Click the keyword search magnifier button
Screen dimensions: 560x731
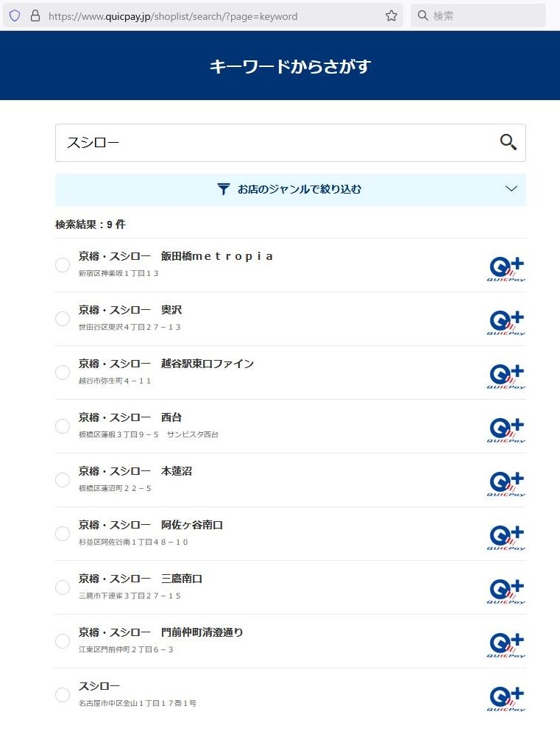[508, 142]
